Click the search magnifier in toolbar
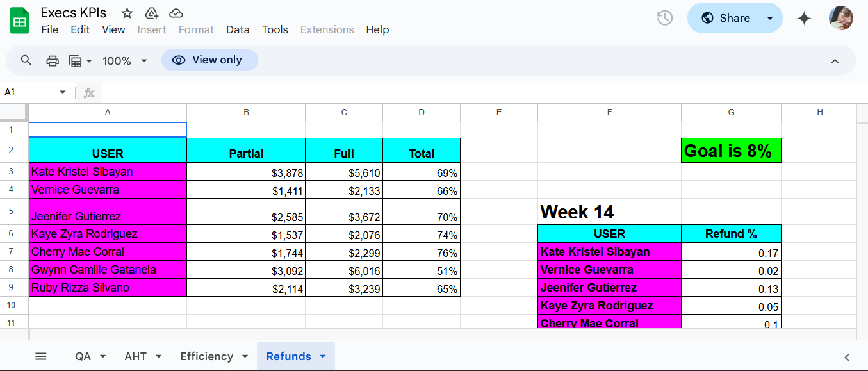Screen dimensions: 868x371 pos(26,60)
